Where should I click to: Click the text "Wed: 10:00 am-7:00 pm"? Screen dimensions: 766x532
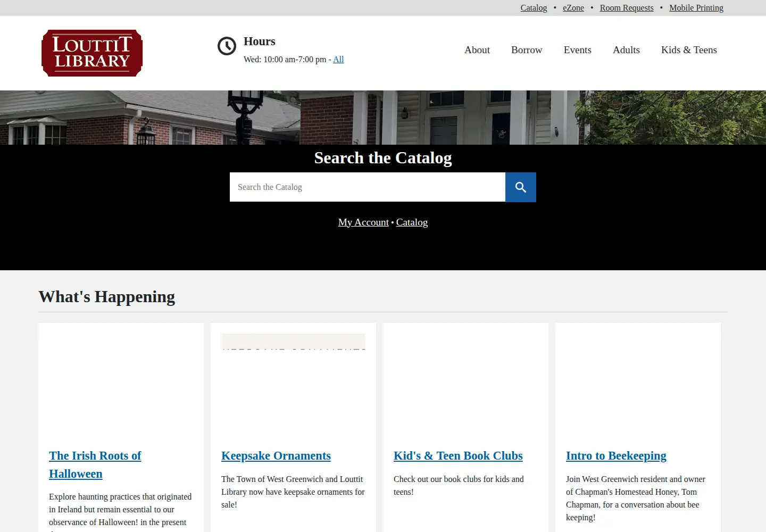[285, 60]
